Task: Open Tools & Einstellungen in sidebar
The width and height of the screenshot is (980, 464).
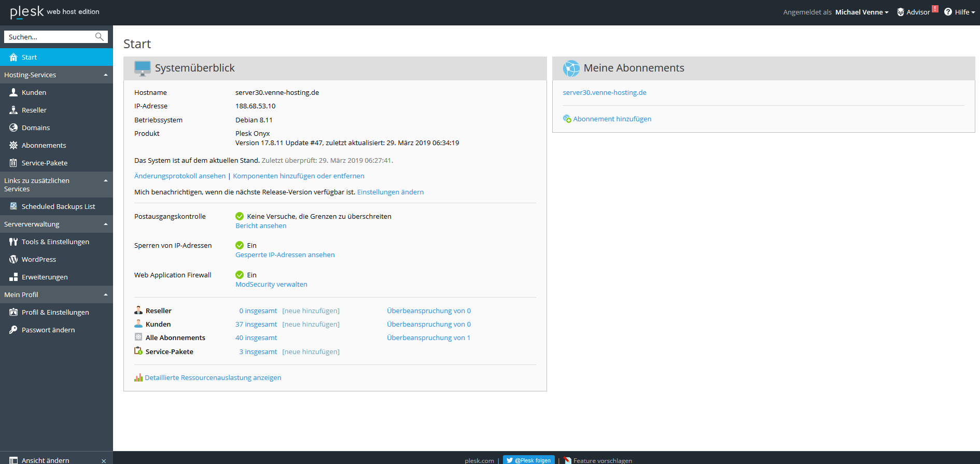Action: pyautogui.click(x=57, y=242)
